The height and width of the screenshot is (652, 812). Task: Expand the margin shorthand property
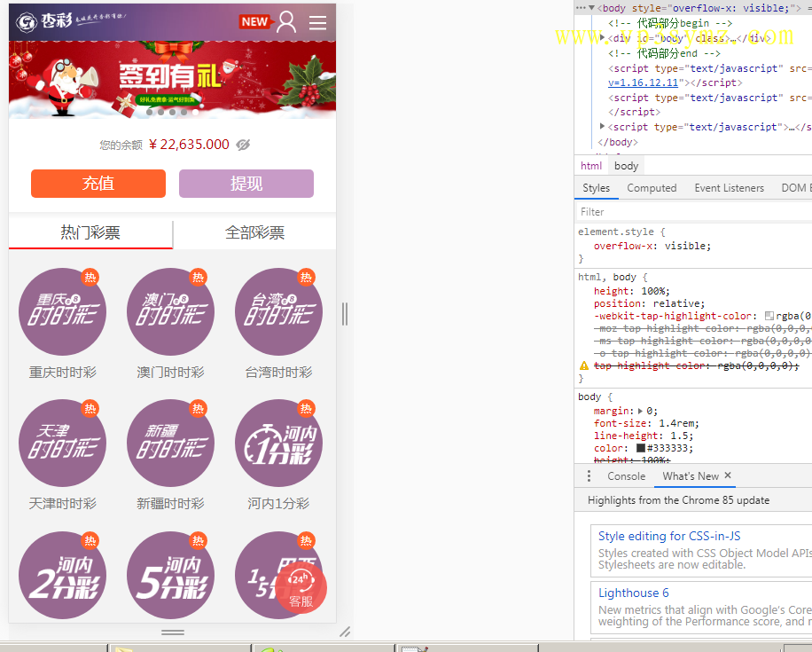[640, 411]
